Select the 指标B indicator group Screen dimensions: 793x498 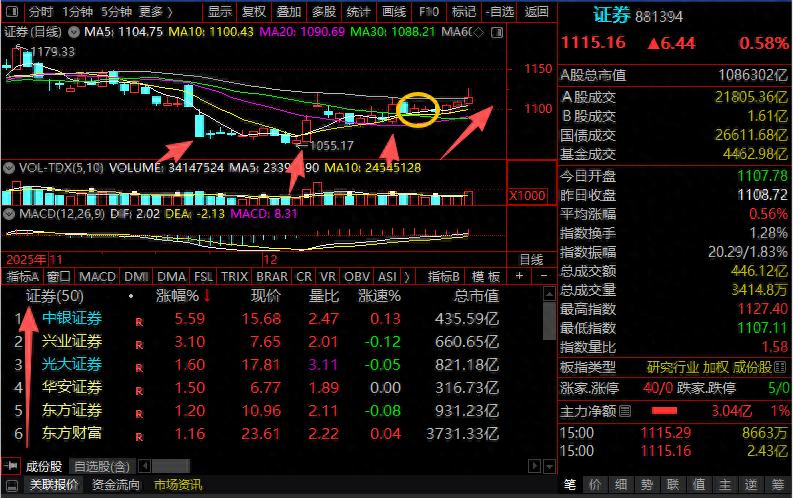[444, 277]
